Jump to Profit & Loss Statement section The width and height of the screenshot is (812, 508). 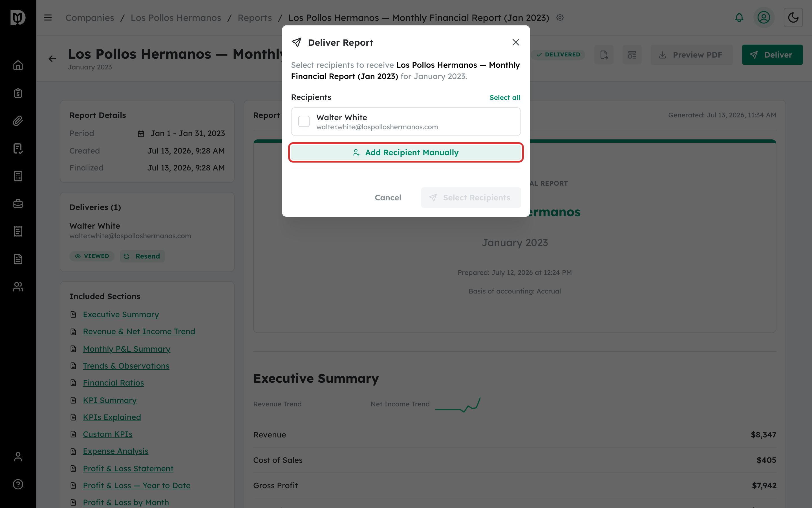click(128, 468)
